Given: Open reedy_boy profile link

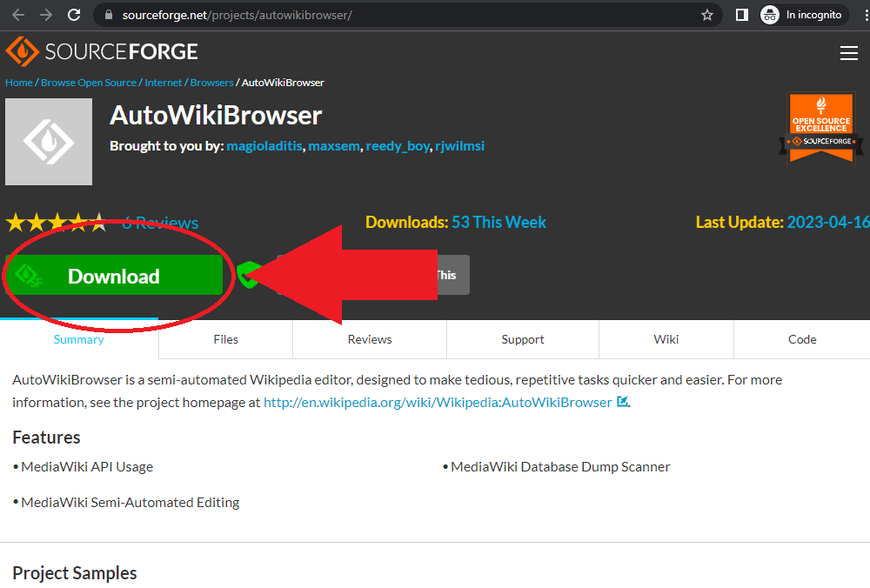Looking at the screenshot, I should pos(398,146).
